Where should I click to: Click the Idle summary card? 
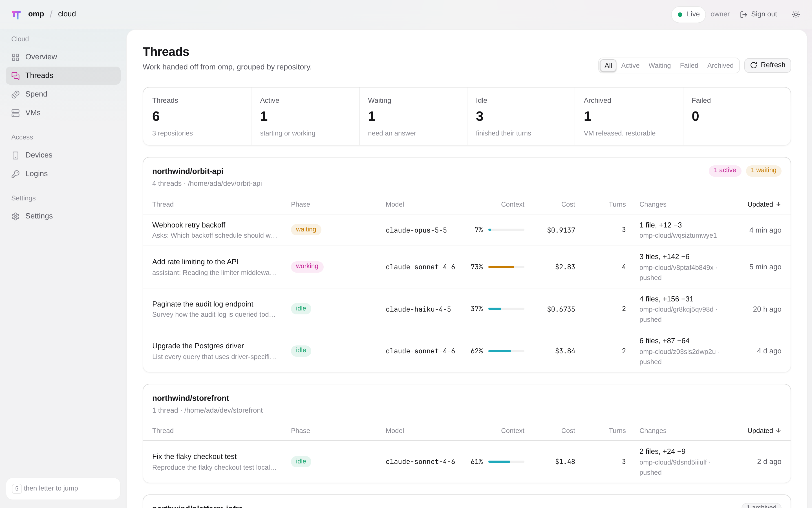coord(521,116)
